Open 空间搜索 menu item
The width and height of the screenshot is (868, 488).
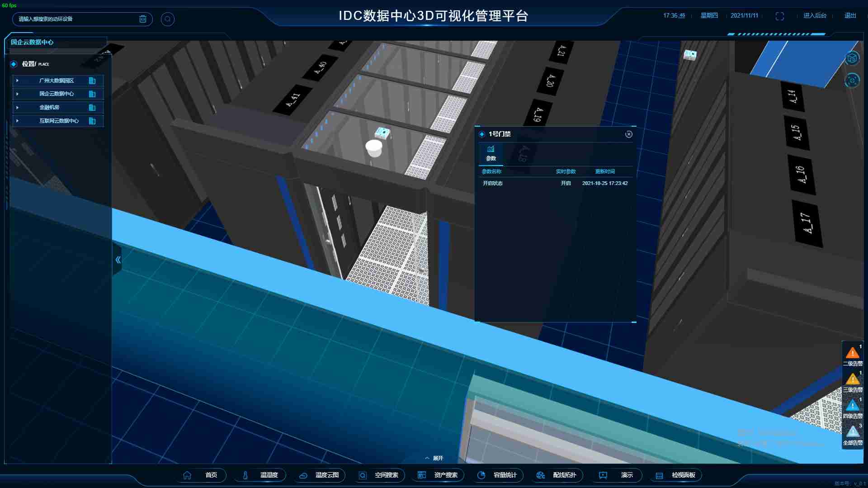[x=379, y=475]
